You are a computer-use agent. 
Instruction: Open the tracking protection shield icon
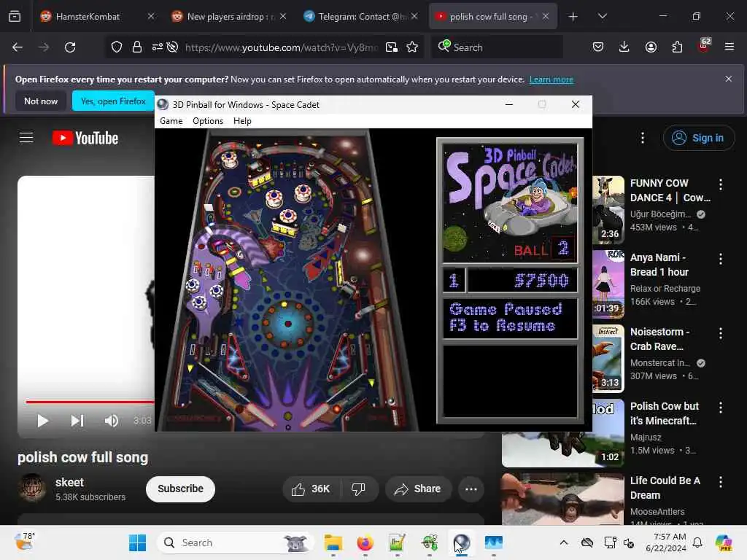pos(117,47)
